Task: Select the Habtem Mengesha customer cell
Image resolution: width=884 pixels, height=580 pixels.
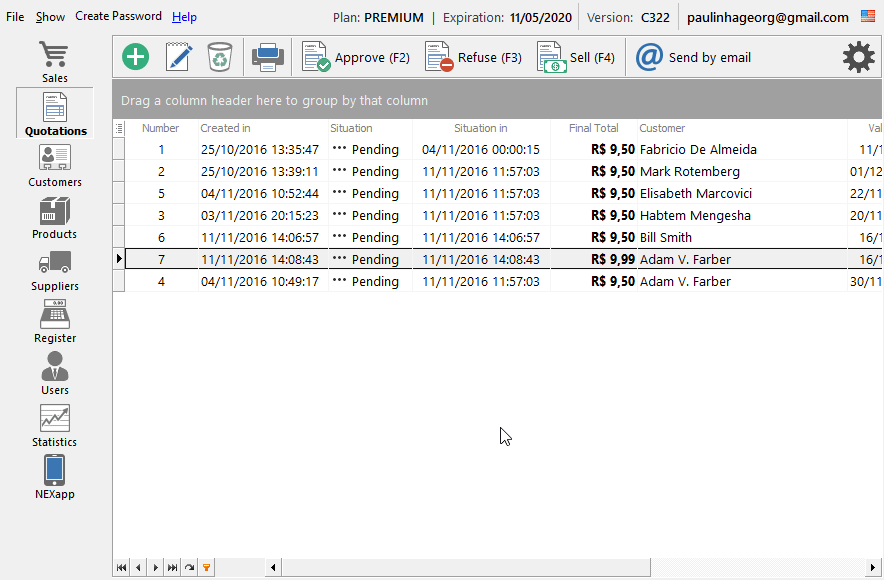Action: click(x=742, y=215)
